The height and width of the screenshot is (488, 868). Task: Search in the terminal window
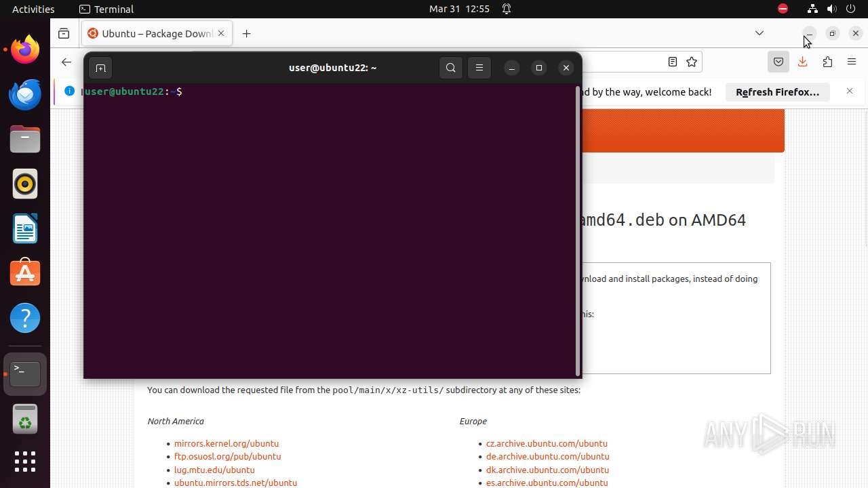tap(451, 68)
